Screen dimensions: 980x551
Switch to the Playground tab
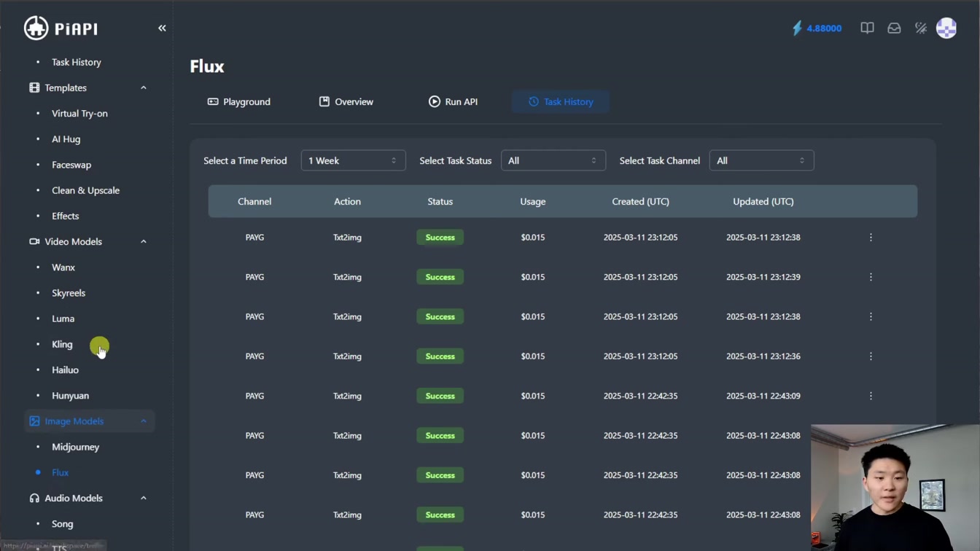pos(239,102)
